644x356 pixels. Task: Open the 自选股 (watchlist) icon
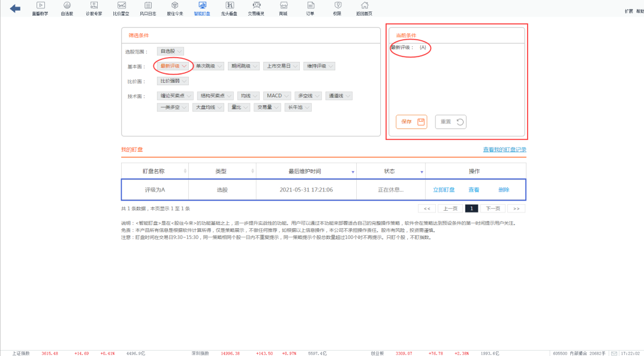67,8
